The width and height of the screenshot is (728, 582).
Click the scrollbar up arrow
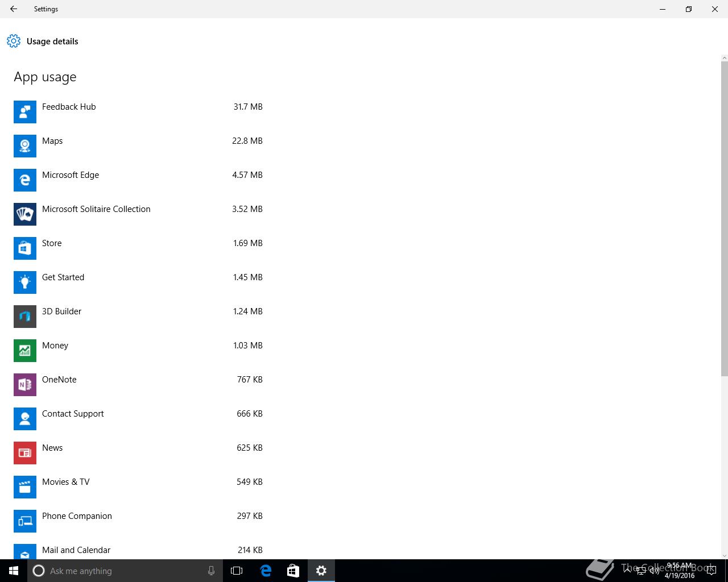(724, 58)
